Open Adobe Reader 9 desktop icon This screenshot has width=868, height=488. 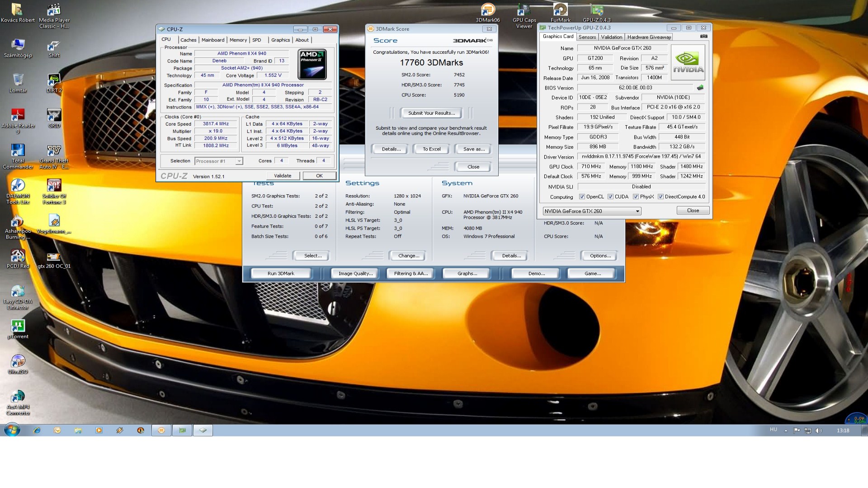tap(18, 122)
